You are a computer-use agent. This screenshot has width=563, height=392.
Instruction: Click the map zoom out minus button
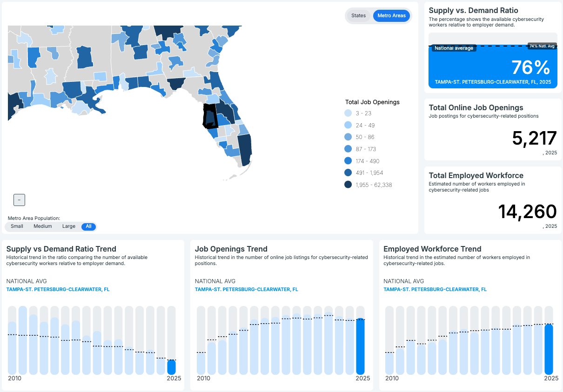(x=19, y=200)
